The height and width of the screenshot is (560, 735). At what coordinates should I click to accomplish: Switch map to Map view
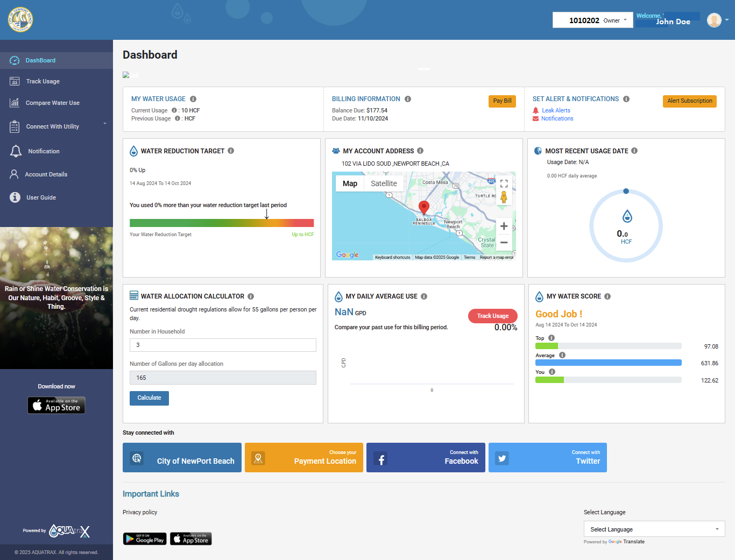coord(350,183)
